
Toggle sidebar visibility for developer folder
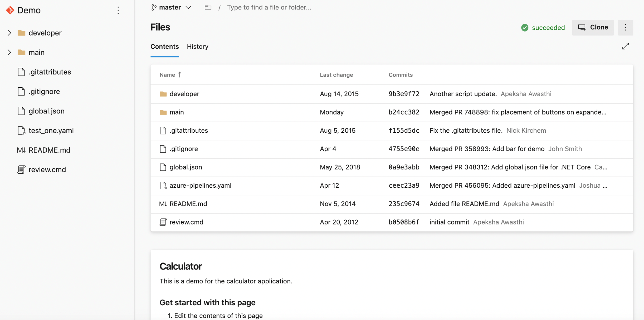[x=9, y=32]
